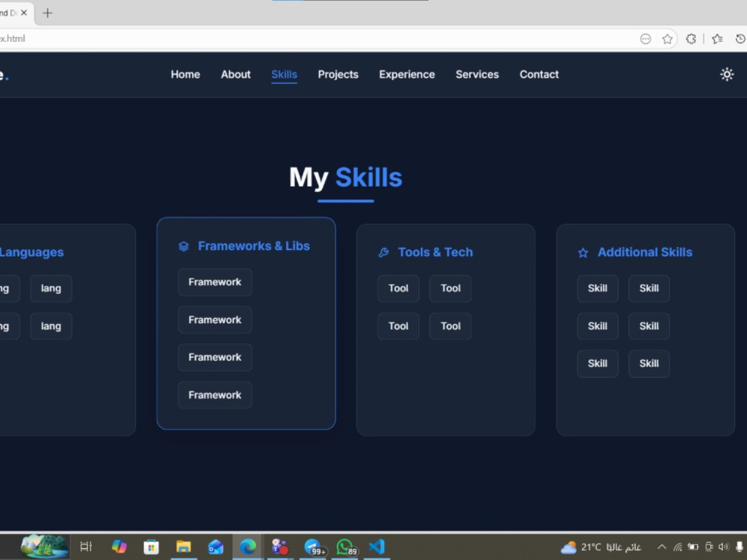Open the Services nav link
This screenshot has width=747, height=560.
click(x=477, y=74)
